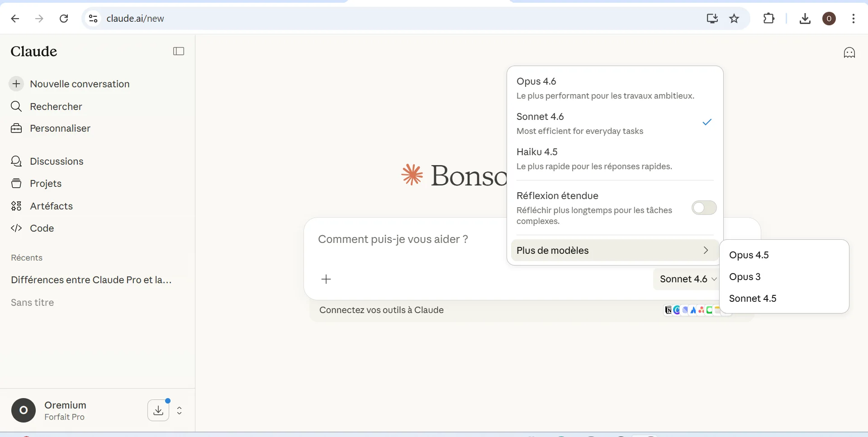Click the incognito ghost chat icon

(x=849, y=53)
